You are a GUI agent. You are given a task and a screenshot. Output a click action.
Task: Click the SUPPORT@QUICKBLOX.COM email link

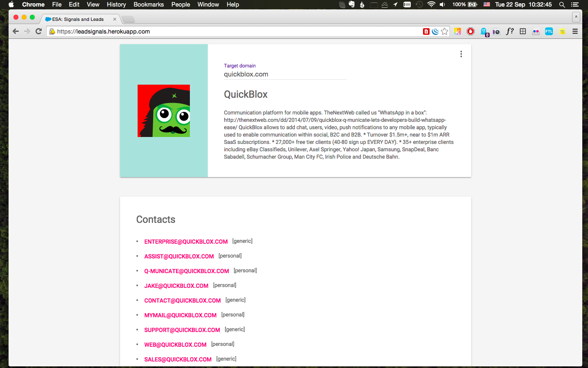pyautogui.click(x=182, y=330)
